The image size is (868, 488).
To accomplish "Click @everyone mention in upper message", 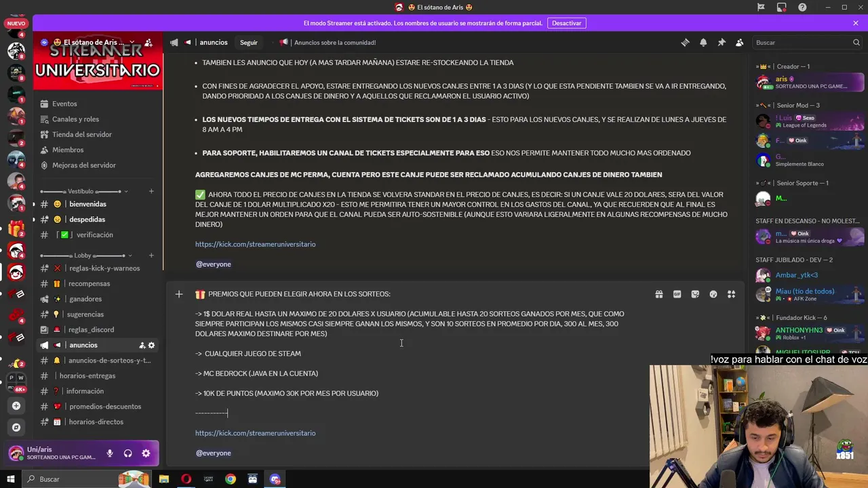I will pyautogui.click(x=214, y=264).
